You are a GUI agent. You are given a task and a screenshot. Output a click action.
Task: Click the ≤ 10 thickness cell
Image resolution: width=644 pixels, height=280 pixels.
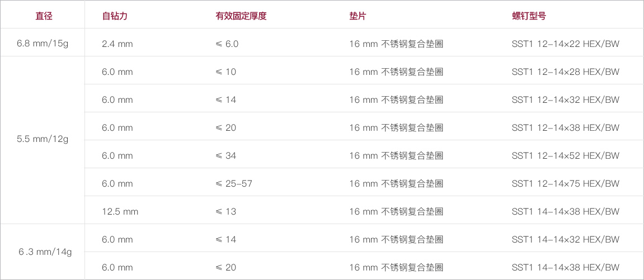[x=226, y=72]
